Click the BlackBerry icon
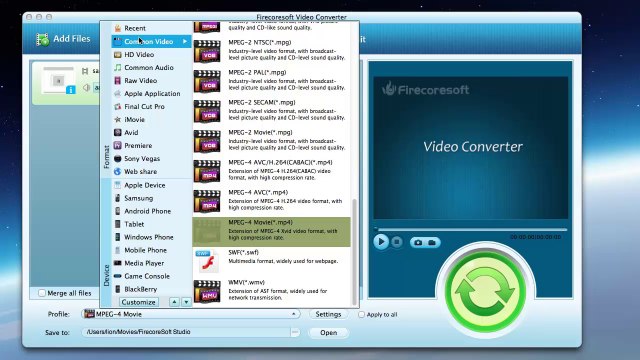Image resolution: width=640 pixels, height=360 pixels. [x=118, y=289]
